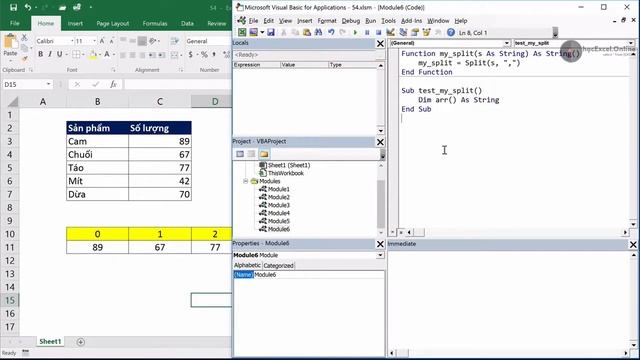Open the General number format dropdown
The height and width of the screenshot is (360, 640).
click(208, 41)
